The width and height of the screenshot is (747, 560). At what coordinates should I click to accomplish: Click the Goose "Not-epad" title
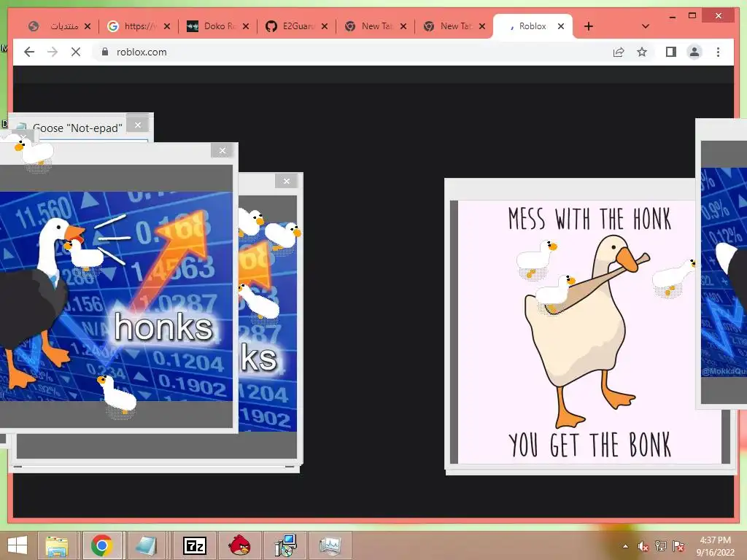77,128
